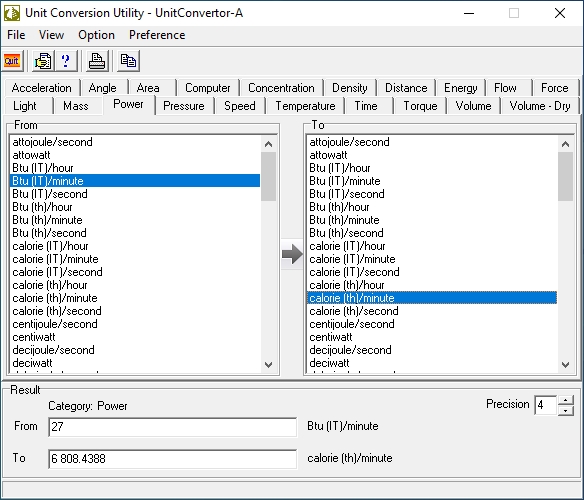Select Btu (th)/minute in the From list
584x500 pixels.
coord(135,220)
